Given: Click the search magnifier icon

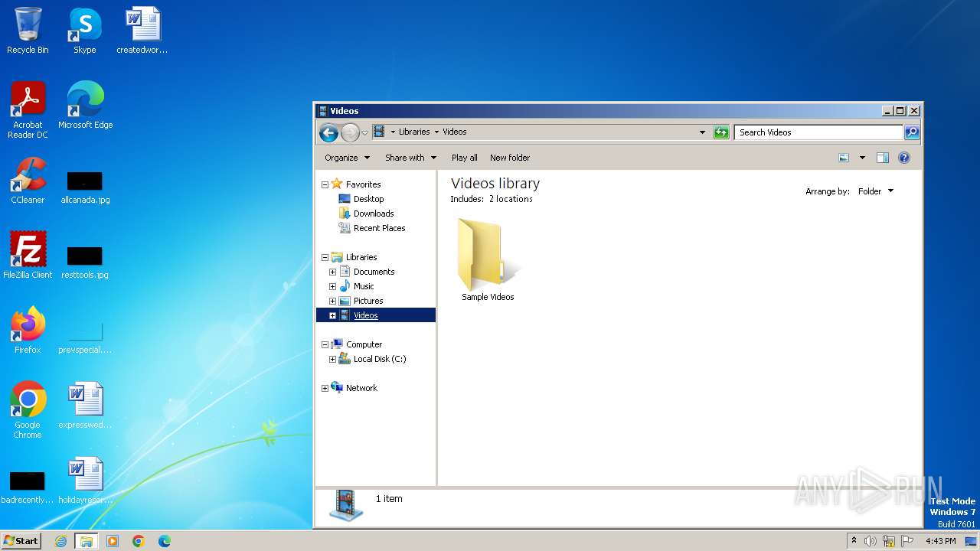Looking at the screenshot, I should coord(912,132).
